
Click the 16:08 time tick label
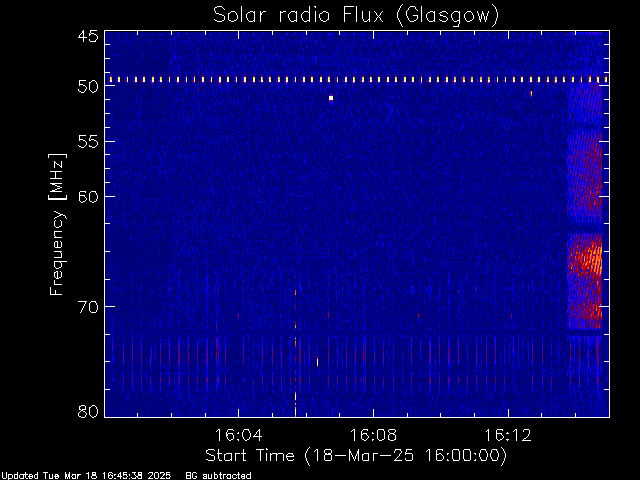[x=373, y=435]
